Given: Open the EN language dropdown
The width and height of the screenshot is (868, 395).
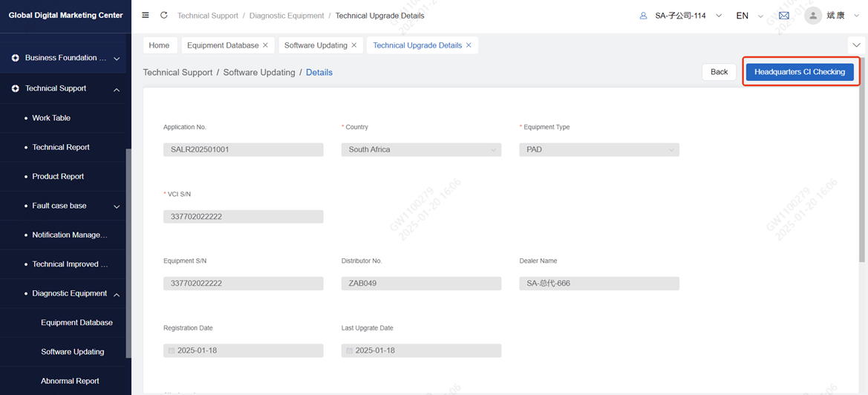Looking at the screenshot, I should (748, 16).
